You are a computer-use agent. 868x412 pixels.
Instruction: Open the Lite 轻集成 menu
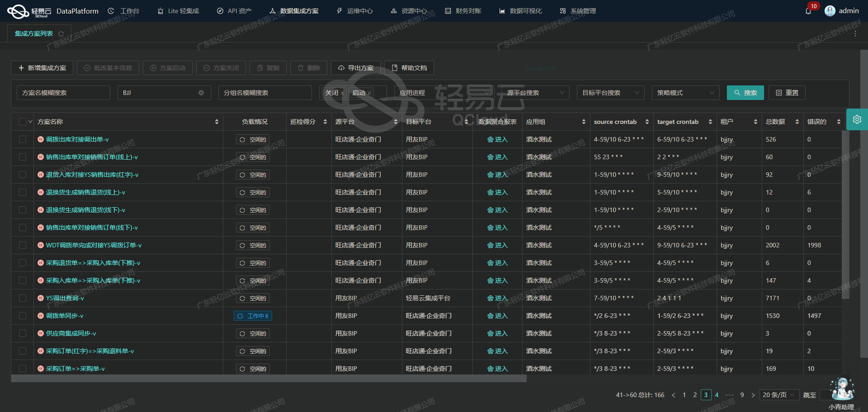178,11
